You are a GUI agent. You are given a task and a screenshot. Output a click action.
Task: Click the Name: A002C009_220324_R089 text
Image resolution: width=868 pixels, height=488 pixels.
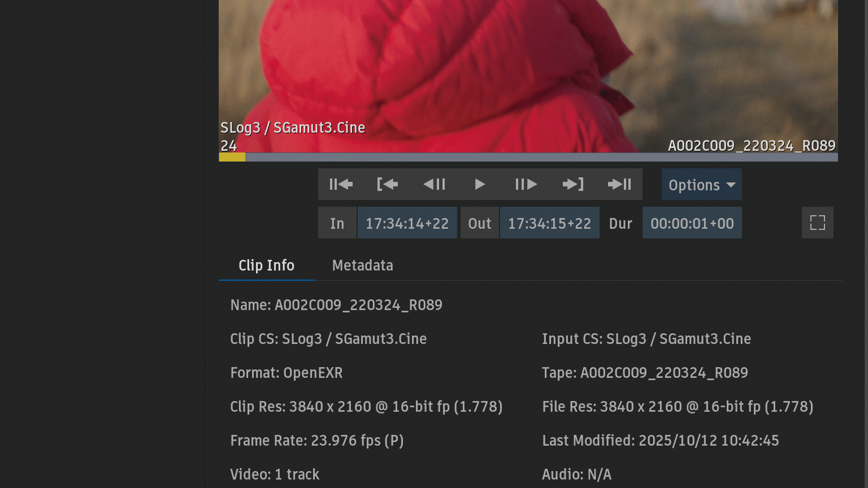[x=336, y=305]
